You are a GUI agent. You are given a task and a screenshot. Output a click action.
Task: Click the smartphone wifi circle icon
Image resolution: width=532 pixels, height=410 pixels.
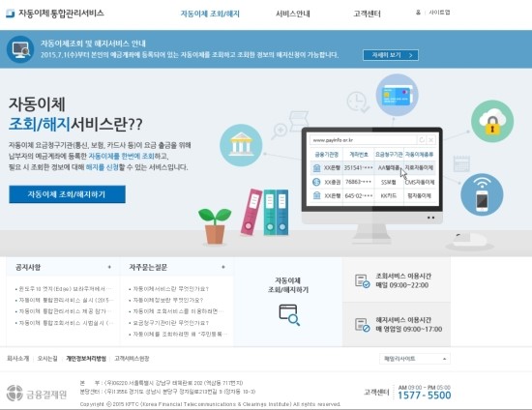click(482, 194)
